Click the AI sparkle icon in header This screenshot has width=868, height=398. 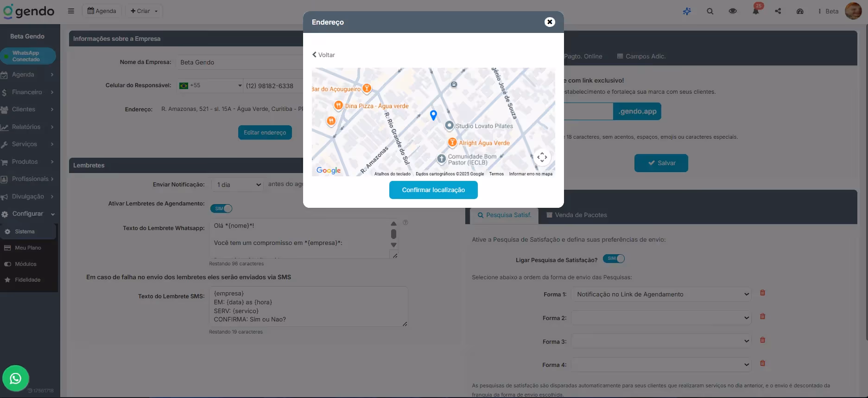click(x=687, y=11)
